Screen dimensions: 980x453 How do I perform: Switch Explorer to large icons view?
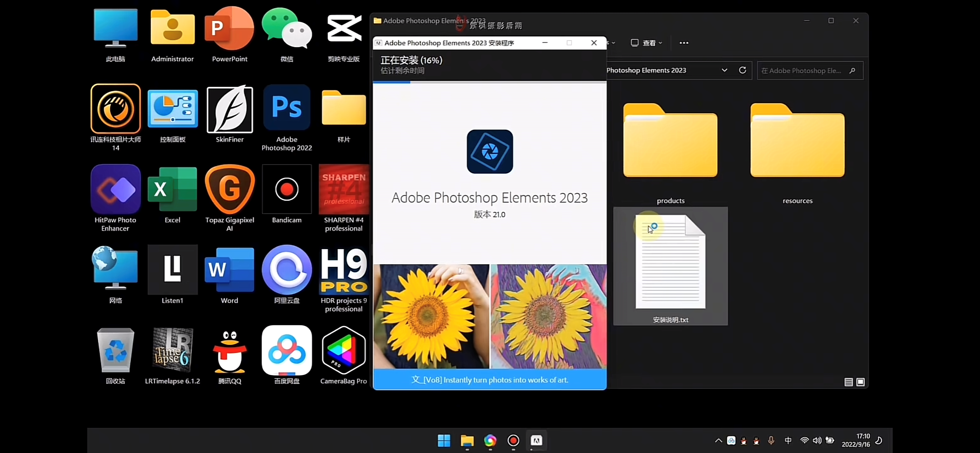pos(860,382)
